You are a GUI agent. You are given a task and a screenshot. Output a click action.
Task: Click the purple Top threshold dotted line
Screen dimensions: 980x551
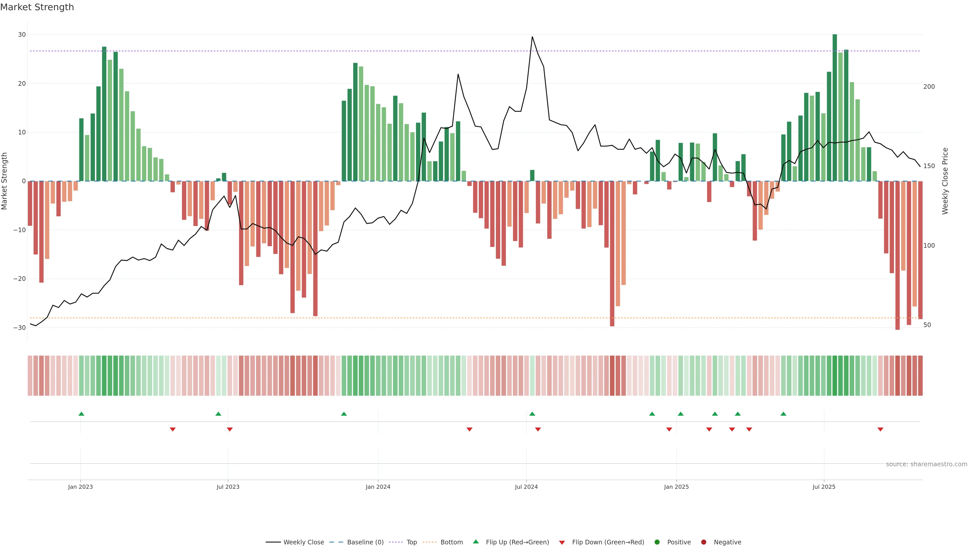pos(475,51)
